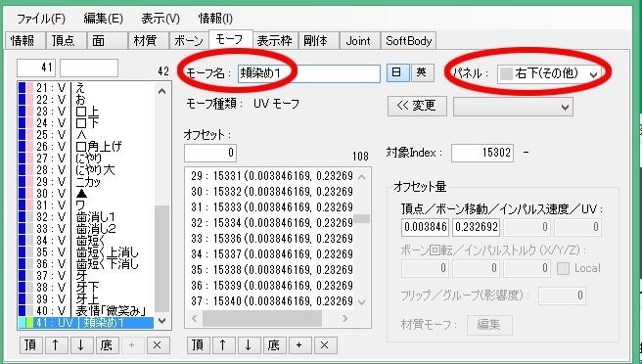Open the empty dropdown beside 変更
This screenshot has height=364, width=642.
tap(513, 107)
